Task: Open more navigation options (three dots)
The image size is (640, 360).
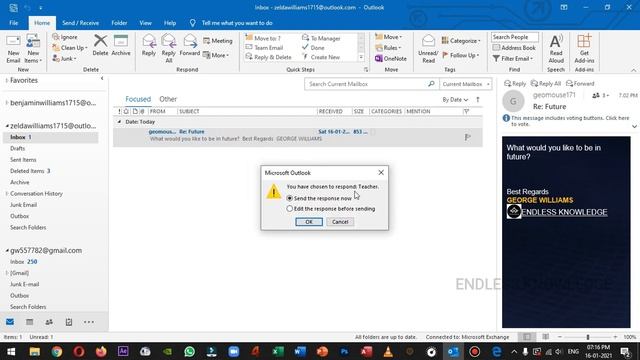Action: (89, 322)
